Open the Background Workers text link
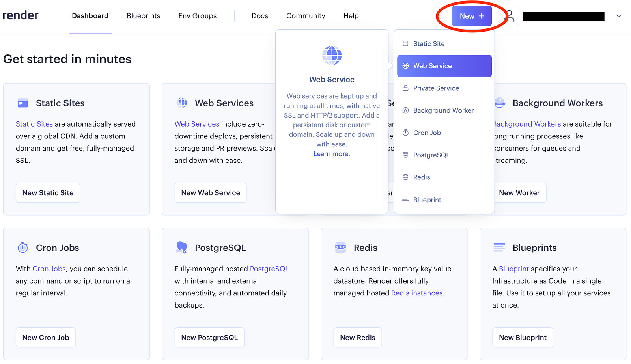631x364 pixels. click(527, 124)
